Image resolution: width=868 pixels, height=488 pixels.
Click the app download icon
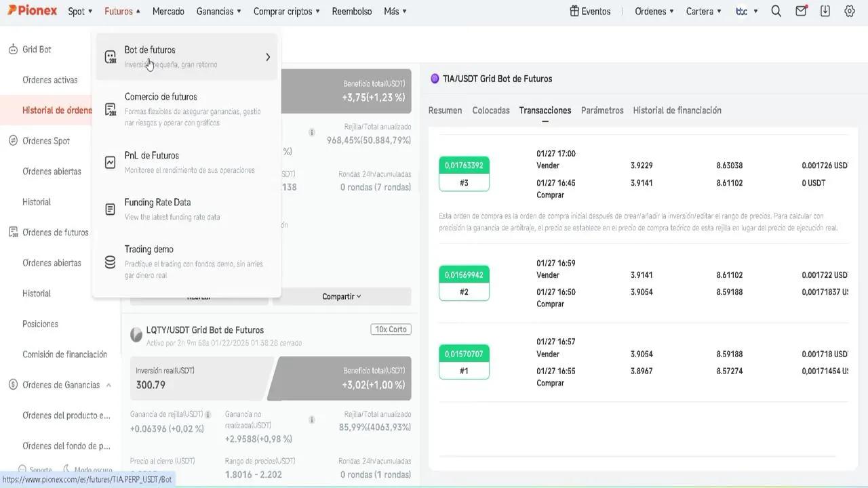coord(825,12)
